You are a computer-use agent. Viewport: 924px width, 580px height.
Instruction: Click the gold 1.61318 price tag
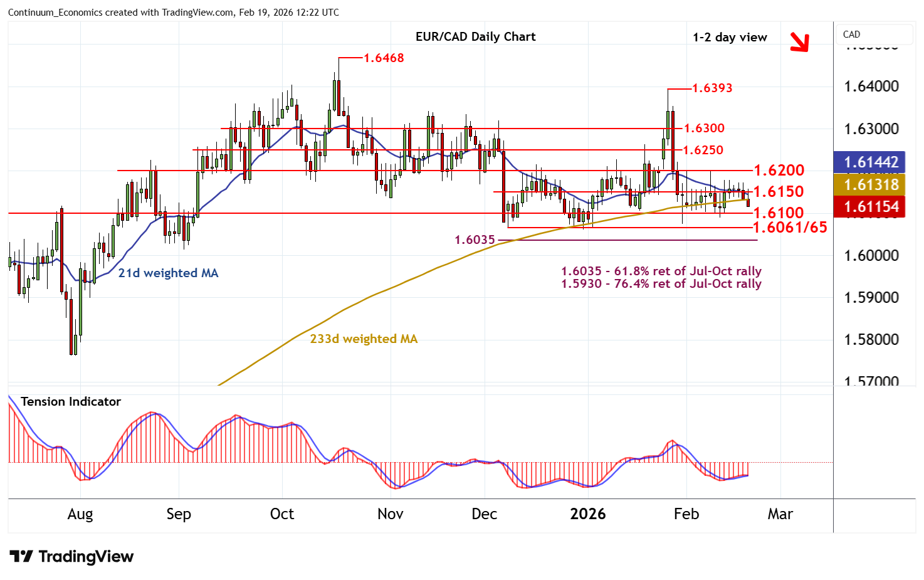pyautogui.click(x=871, y=184)
